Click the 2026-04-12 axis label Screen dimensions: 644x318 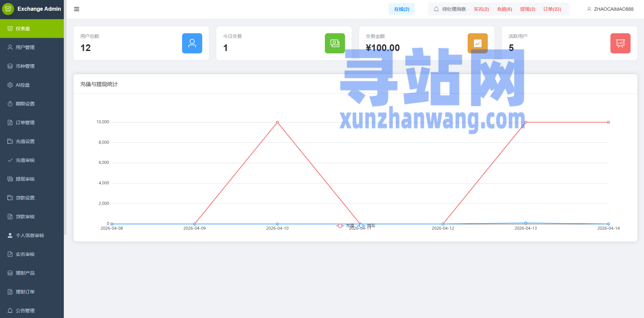[443, 228]
